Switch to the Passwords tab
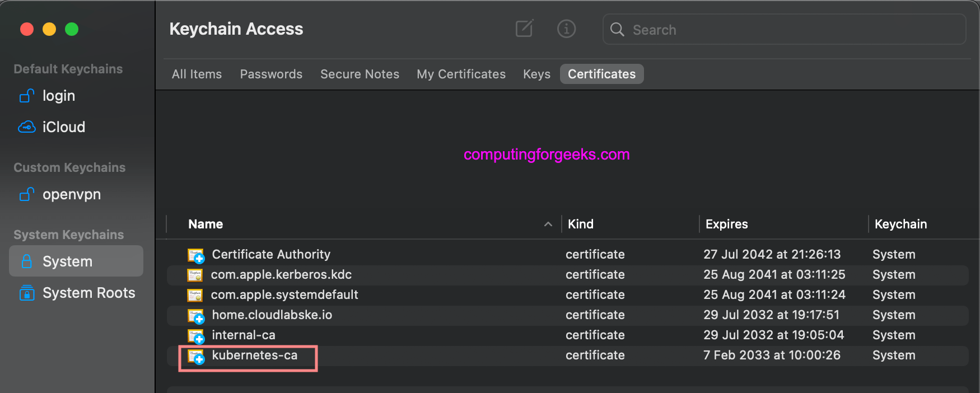This screenshot has height=393, width=980. [271, 74]
